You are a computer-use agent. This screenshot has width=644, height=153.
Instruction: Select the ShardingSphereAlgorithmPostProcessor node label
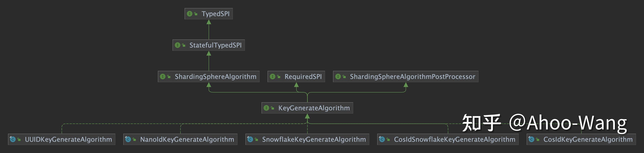click(412, 77)
